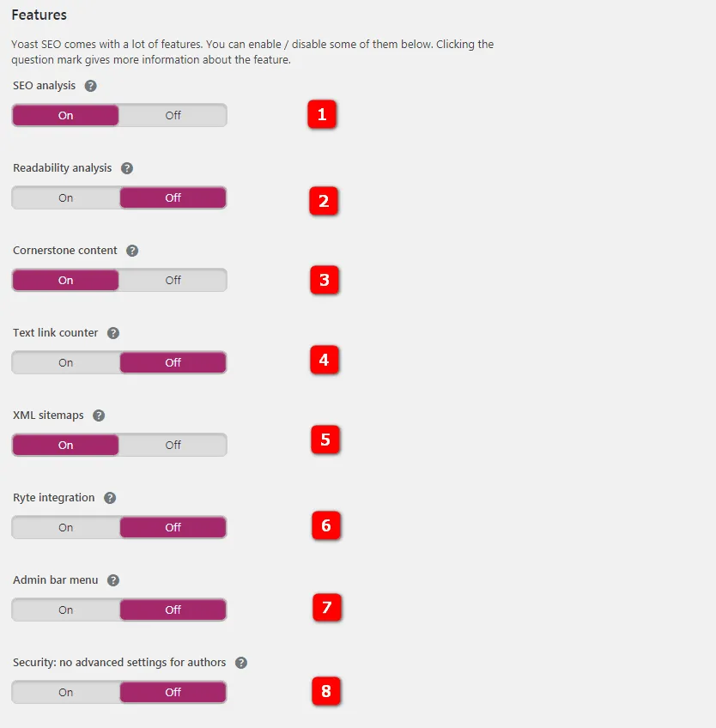View info about Cornerstone content
The width and height of the screenshot is (716, 728).
click(x=131, y=250)
